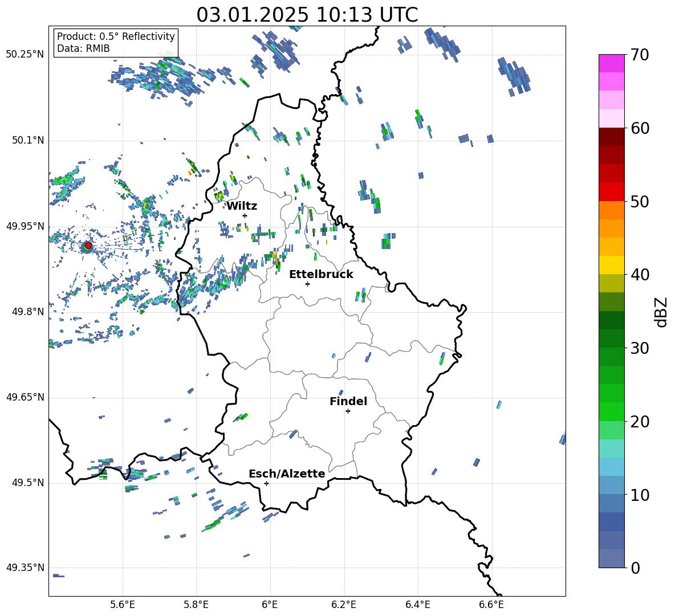The width and height of the screenshot is (675, 616).
Task: Click the 49.95°N latitude label
Action: coord(25,226)
